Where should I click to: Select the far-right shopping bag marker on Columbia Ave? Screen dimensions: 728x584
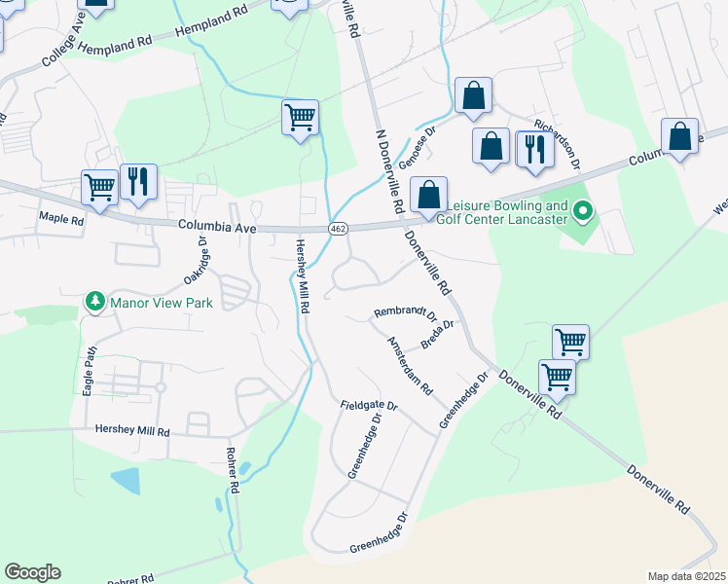pyautogui.click(x=679, y=137)
